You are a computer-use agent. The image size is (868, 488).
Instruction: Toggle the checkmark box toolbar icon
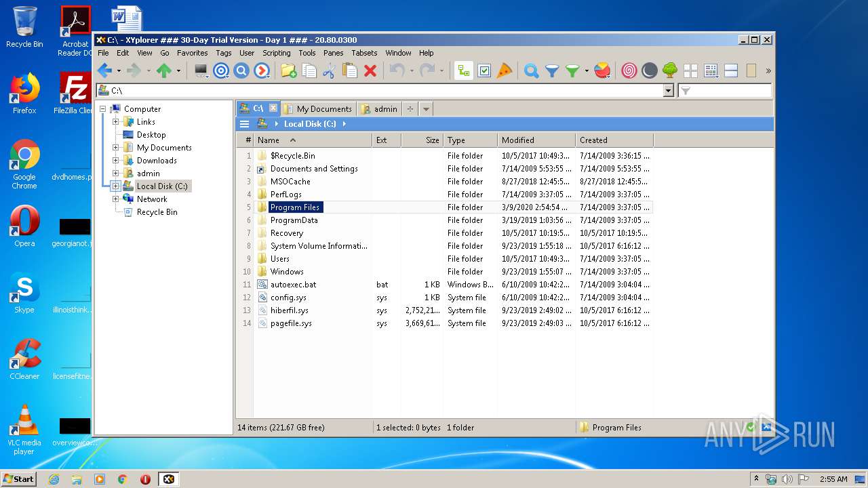coord(484,70)
